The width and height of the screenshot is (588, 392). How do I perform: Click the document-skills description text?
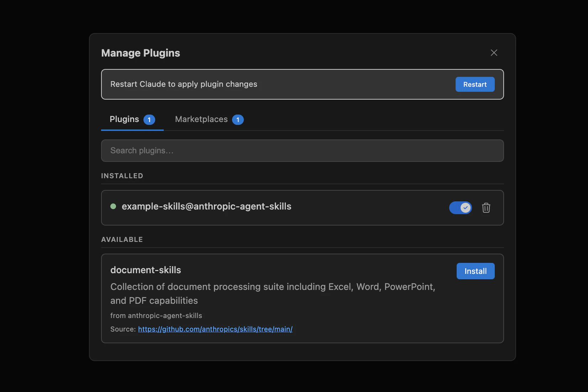(x=273, y=293)
